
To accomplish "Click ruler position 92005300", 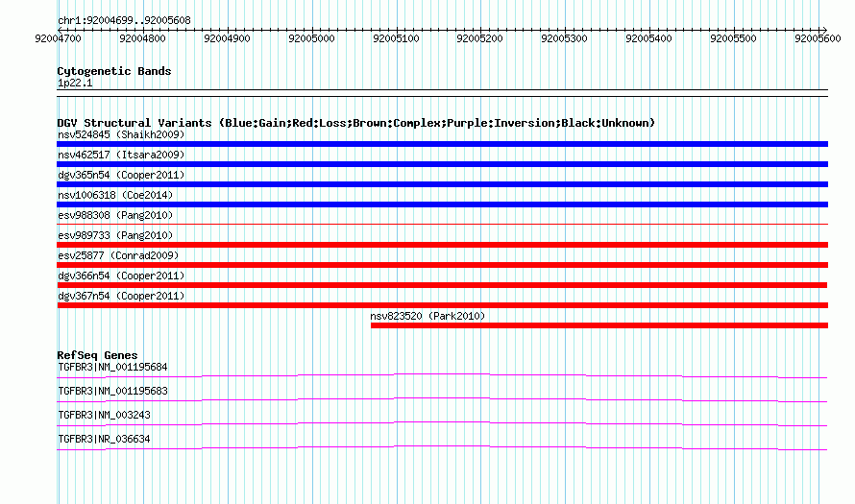I will tap(564, 38).
